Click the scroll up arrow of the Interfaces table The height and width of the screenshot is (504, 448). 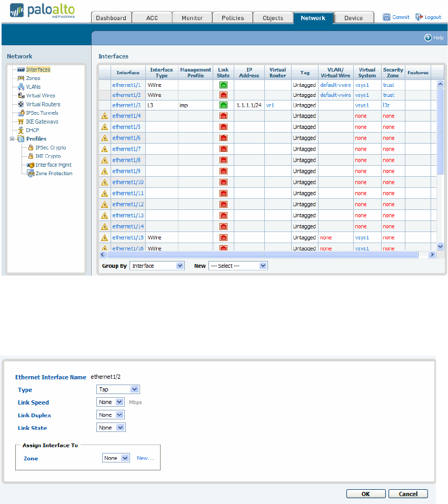coord(440,84)
